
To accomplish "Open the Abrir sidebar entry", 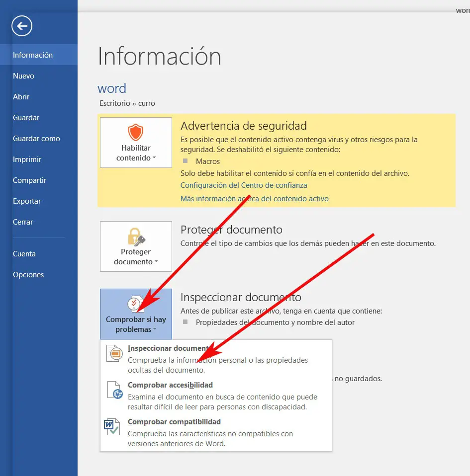I will (x=39, y=97).
